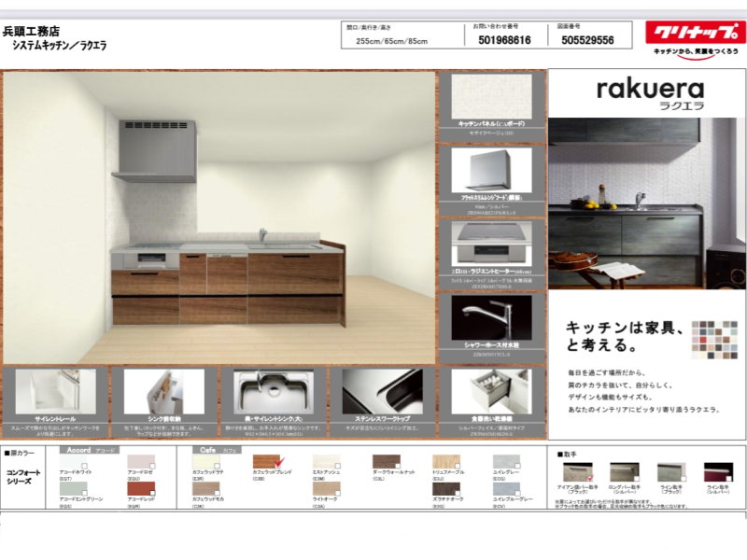747x560 pixels.
Task: Click the Accord アコード group label
Action: point(90,450)
